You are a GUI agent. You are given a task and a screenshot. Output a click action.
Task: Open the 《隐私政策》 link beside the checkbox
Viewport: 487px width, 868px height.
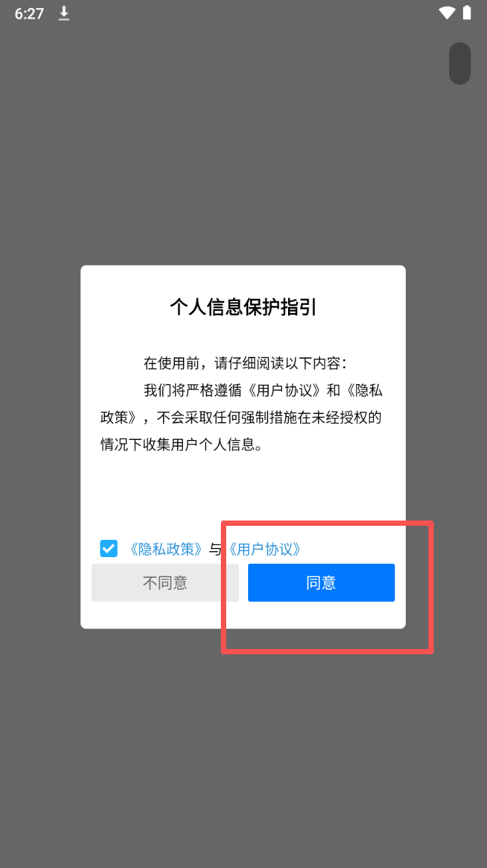tap(166, 549)
